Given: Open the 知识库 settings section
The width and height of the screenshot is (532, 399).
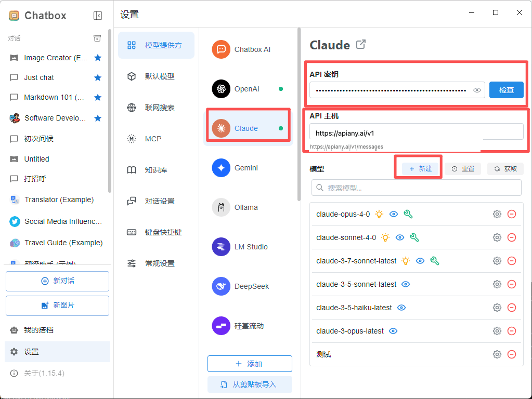Looking at the screenshot, I should (156, 170).
